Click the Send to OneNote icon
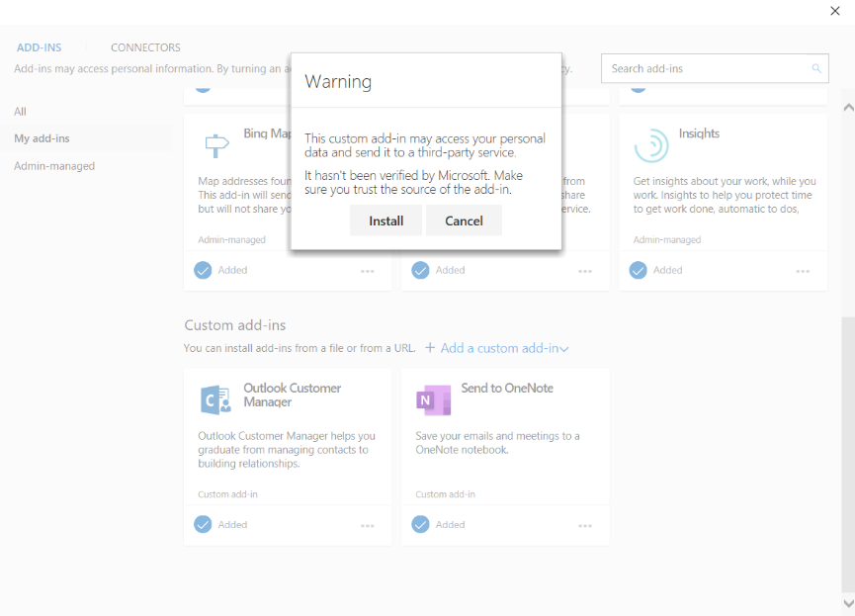This screenshot has width=855, height=616. pyautogui.click(x=434, y=399)
